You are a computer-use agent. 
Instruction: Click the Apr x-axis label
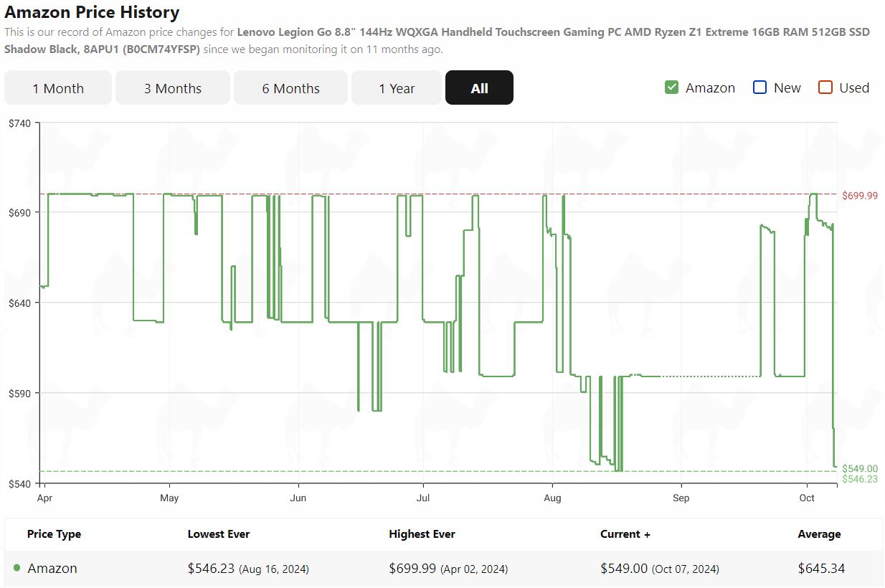click(x=44, y=498)
